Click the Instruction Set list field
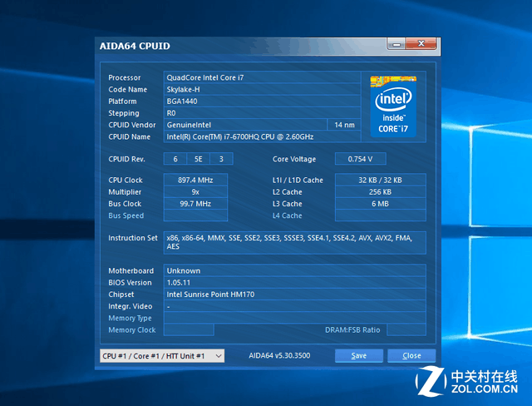 (x=295, y=243)
